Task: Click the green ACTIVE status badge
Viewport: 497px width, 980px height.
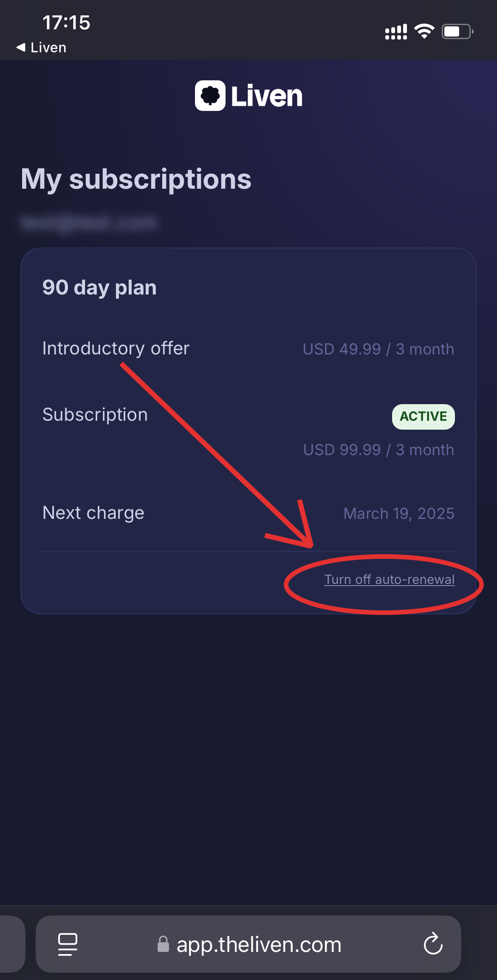Action: coord(423,416)
